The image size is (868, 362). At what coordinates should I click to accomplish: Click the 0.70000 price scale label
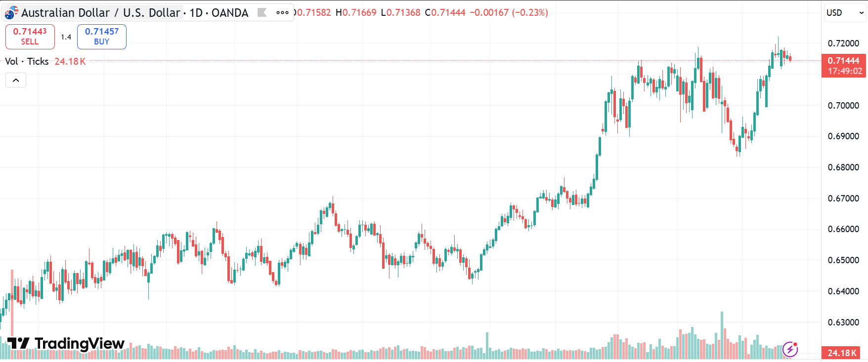tap(844, 105)
